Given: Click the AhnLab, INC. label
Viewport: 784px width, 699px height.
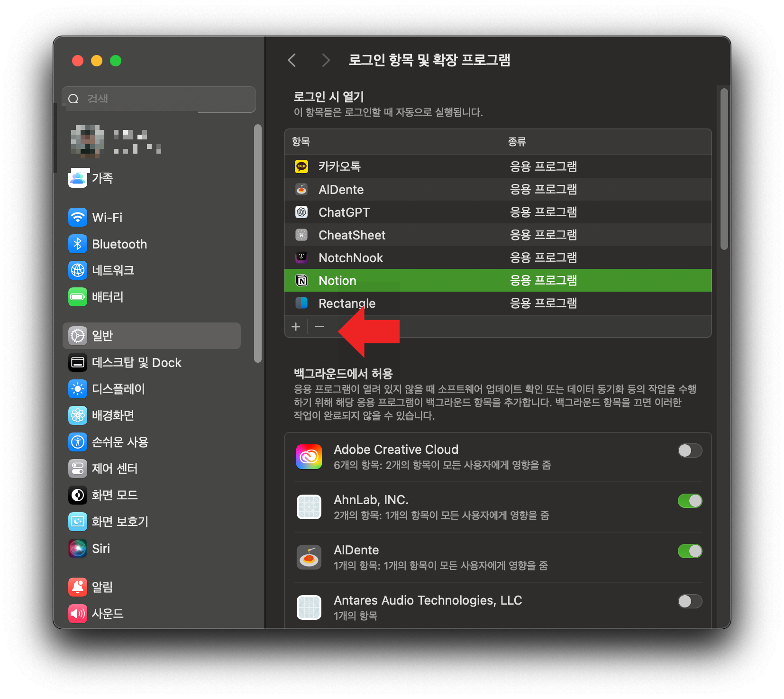Looking at the screenshot, I should 371,500.
